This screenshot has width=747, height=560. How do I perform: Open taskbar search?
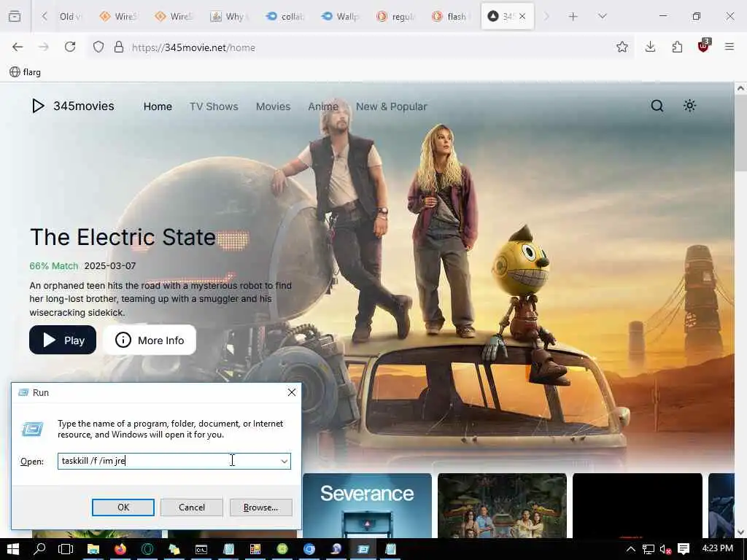(39, 549)
